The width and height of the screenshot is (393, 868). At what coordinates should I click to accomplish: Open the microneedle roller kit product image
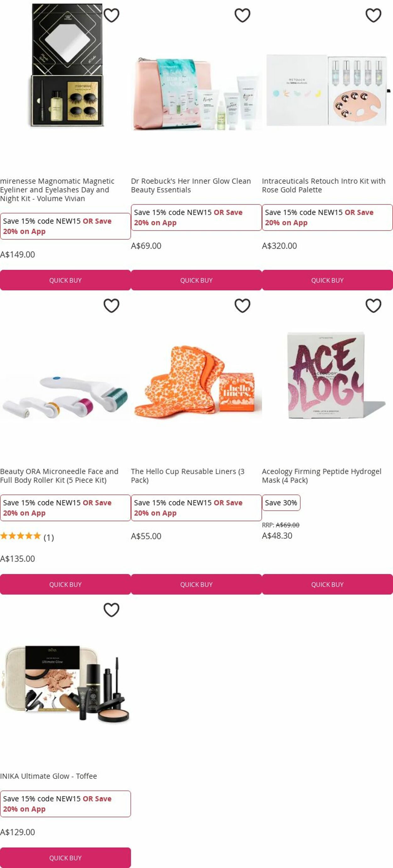pos(65,394)
